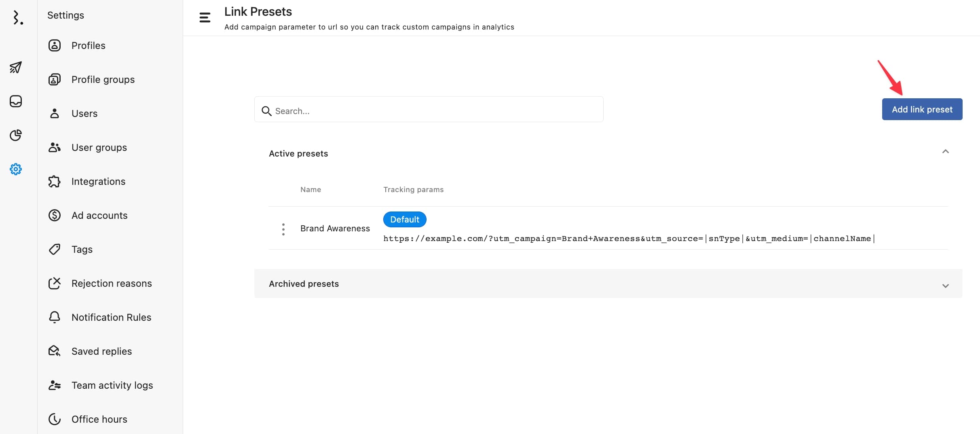Click the Profile groups icon

pyautogui.click(x=55, y=79)
